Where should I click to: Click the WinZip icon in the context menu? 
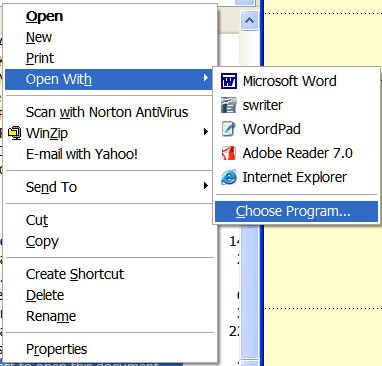15,133
